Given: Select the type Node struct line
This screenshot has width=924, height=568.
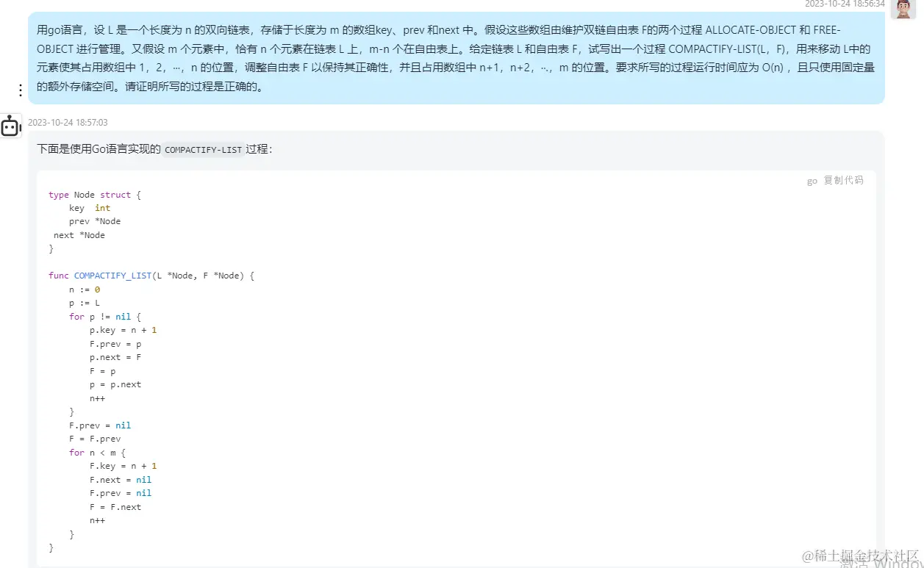Looking at the screenshot, I should pos(91,194).
